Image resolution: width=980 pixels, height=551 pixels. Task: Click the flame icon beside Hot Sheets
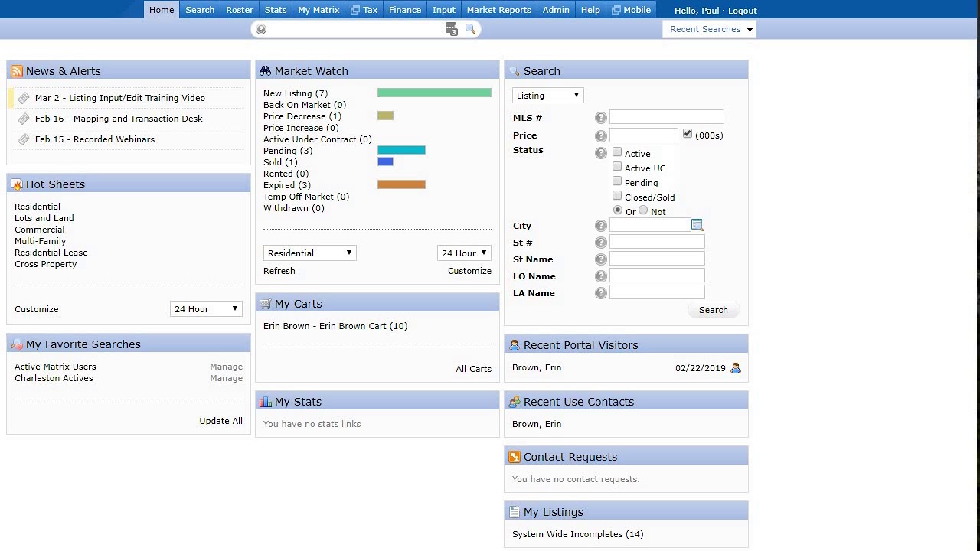tap(16, 184)
